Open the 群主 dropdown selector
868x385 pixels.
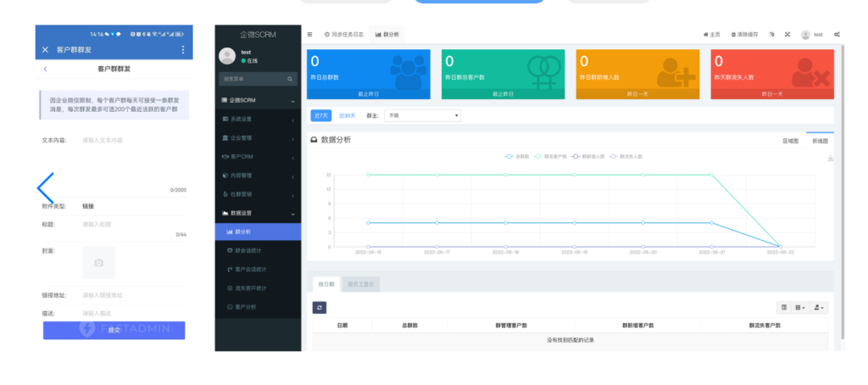(x=422, y=115)
